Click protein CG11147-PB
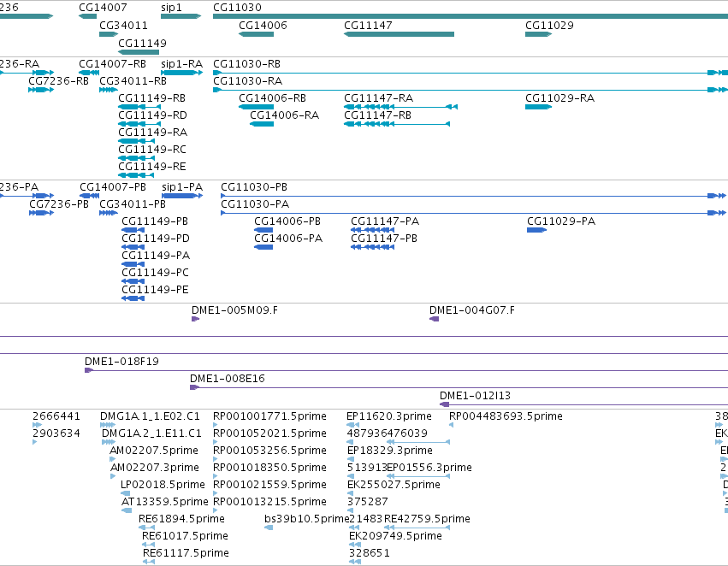This screenshot has height=566, width=728. click(384, 238)
